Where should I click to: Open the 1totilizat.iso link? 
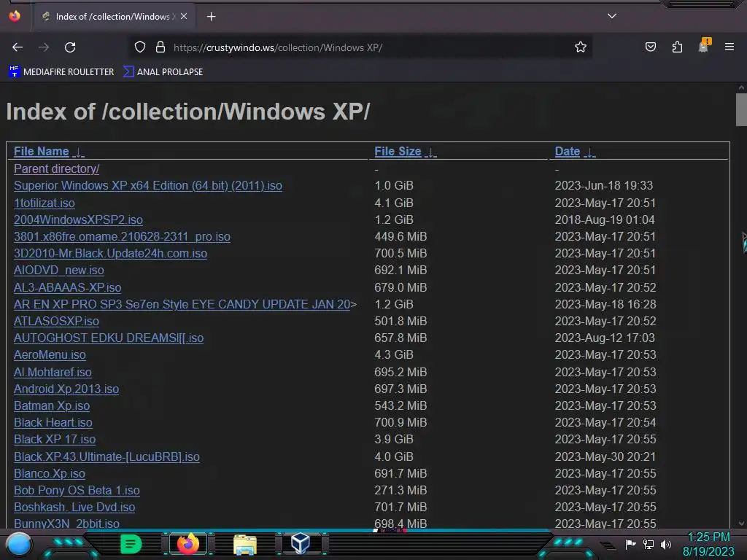(44, 203)
